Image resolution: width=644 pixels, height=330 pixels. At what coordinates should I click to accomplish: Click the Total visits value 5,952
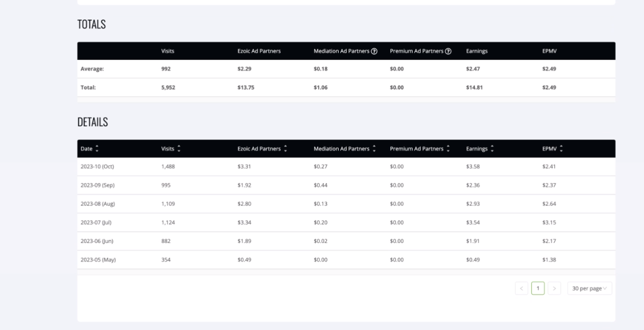[168, 87]
